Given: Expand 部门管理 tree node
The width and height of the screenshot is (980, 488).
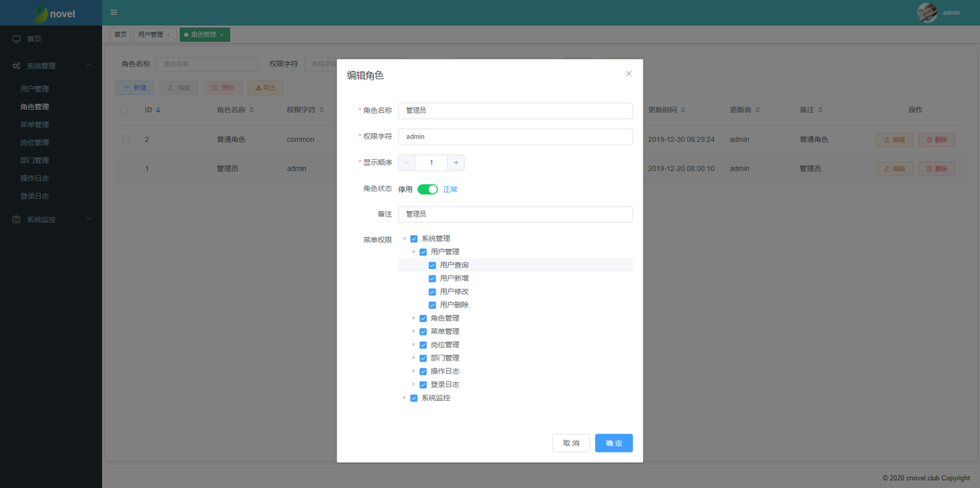Looking at the screenshot, I should tap(413, 358).
